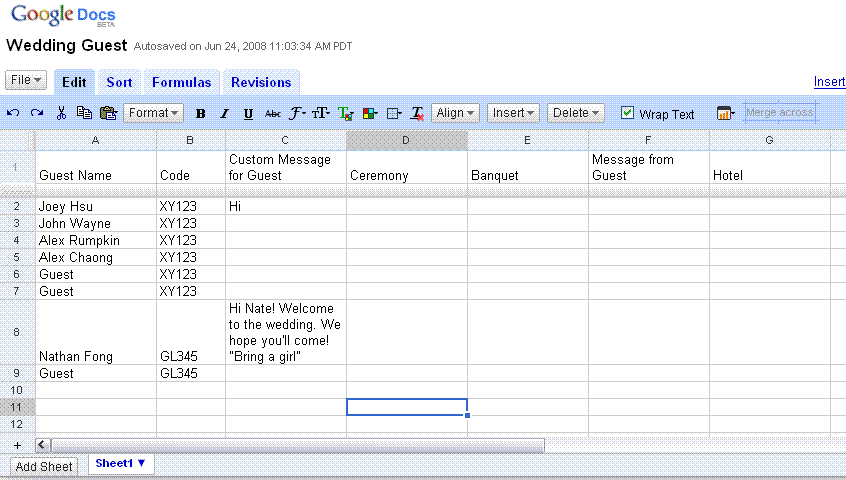This screenshot has height=480, width=846.
Task: Click the Remove formatting icon
Action: tap(418, 114)
